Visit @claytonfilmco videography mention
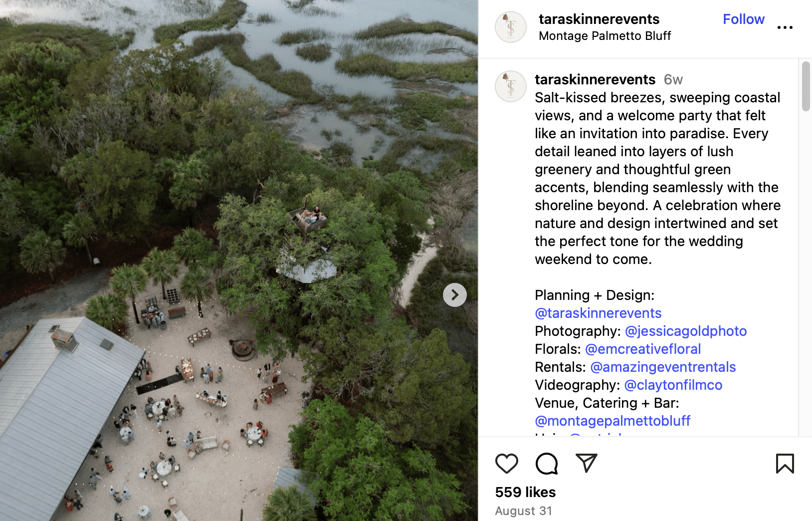 (673, 385)
